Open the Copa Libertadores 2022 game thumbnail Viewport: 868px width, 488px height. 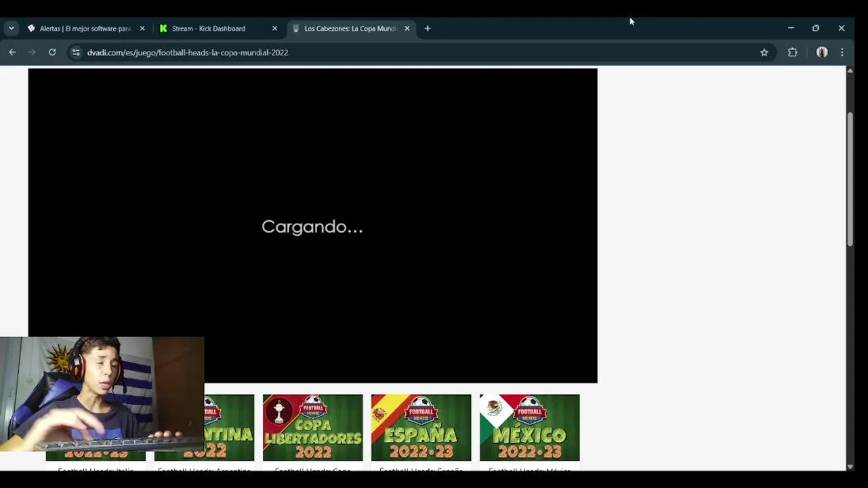313,428
